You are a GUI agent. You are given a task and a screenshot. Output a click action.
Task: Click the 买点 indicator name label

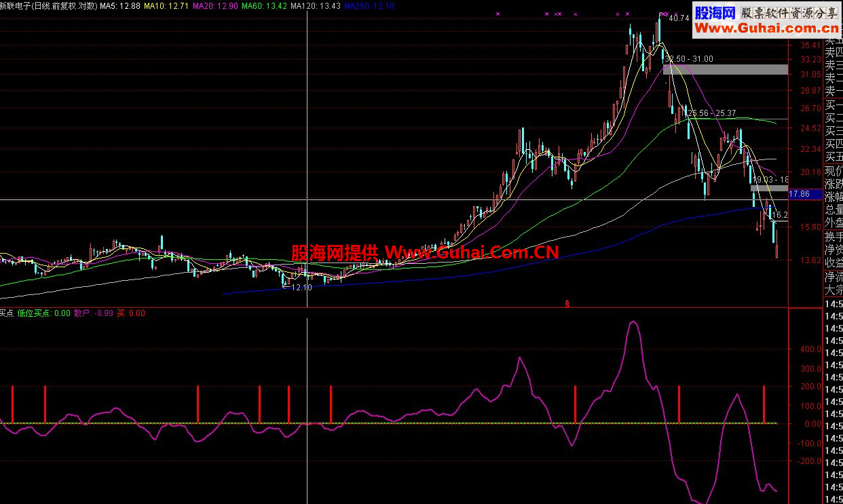[7, 313]
